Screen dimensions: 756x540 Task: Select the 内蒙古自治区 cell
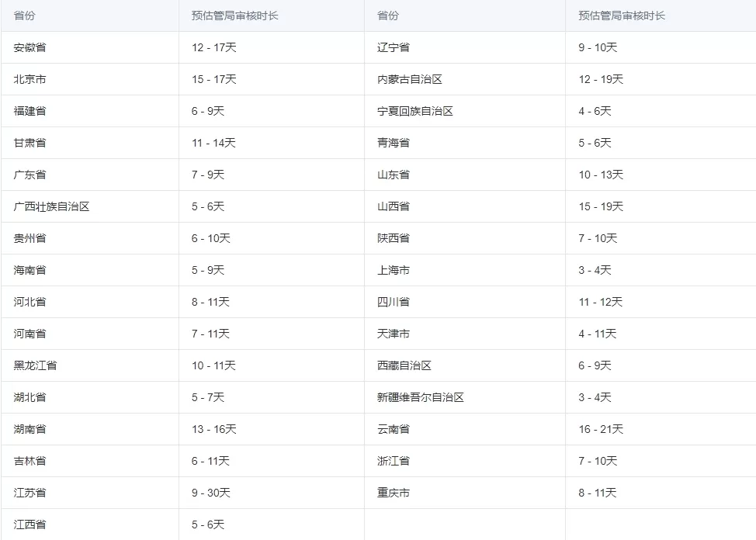click(410, 79)
